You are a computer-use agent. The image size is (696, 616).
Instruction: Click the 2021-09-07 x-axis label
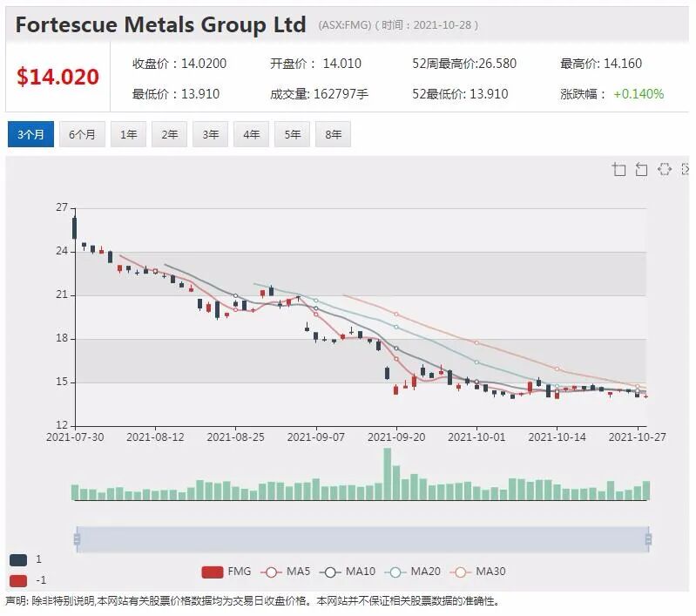tap(315, 437)
